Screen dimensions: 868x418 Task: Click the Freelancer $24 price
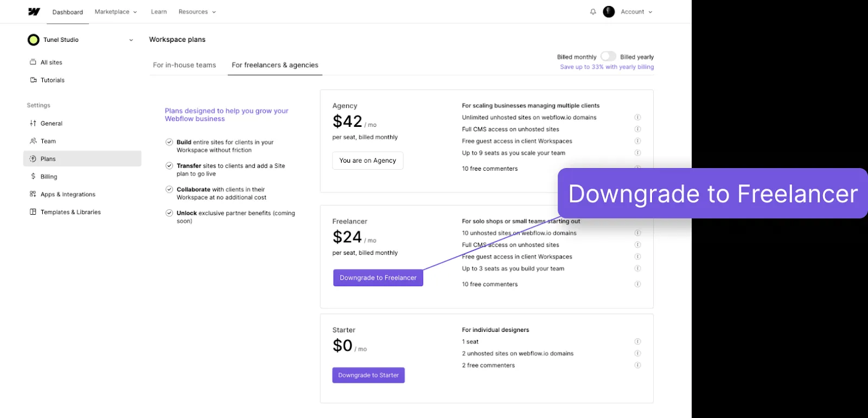347,237
